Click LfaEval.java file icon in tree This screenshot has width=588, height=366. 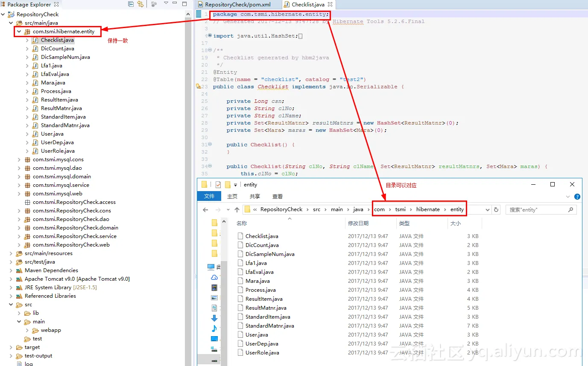35,74
